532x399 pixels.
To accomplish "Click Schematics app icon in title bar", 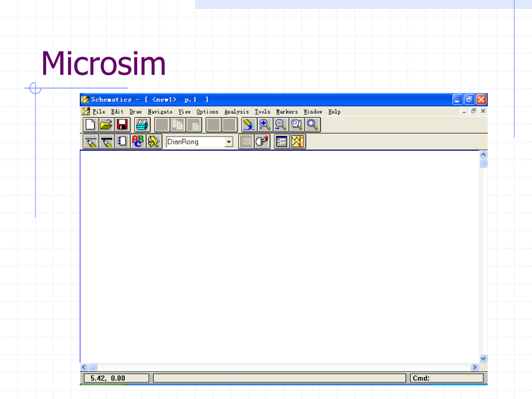I will click(85, 99).
